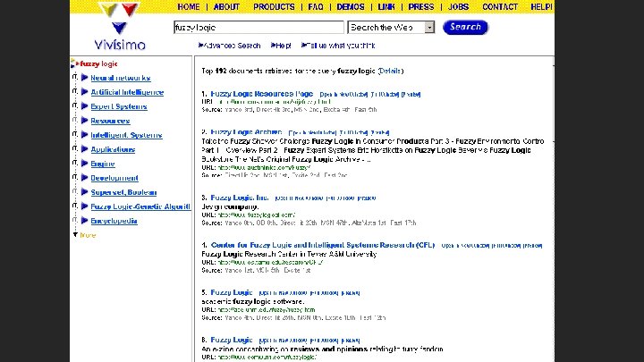Select the Expert Systems cluster link
Viewport: 644px width, 362px height.
(x=119, y=106)
